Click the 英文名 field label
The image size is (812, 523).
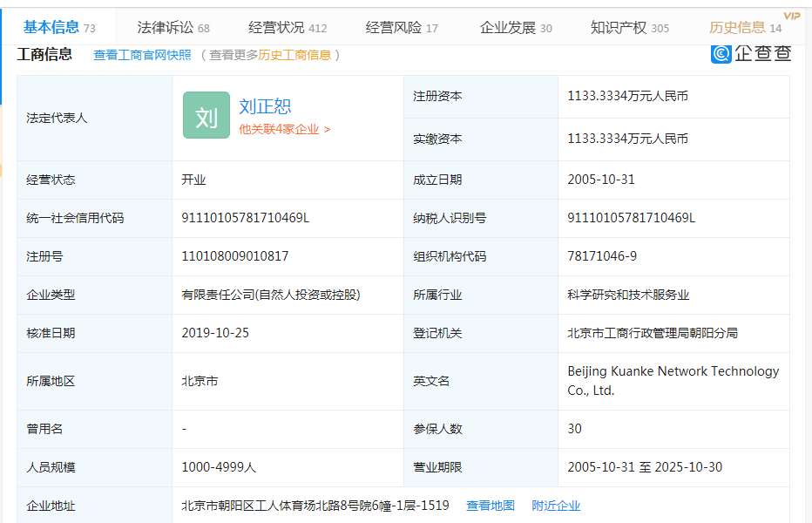[431, 382]
